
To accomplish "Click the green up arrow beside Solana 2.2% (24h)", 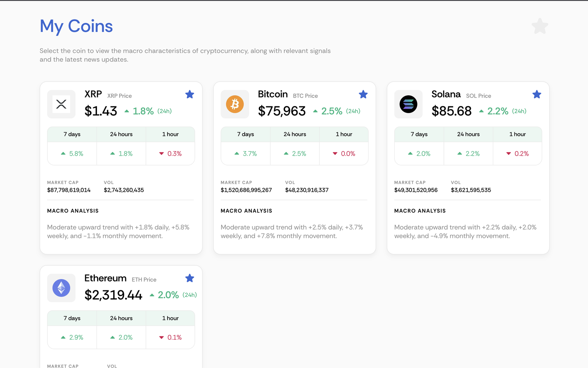I will (x=481, y=111).
